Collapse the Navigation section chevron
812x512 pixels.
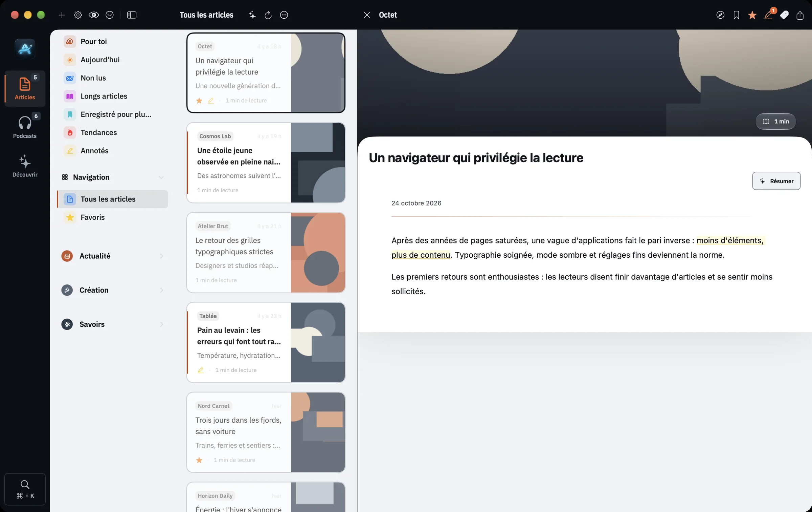point(161,177)
